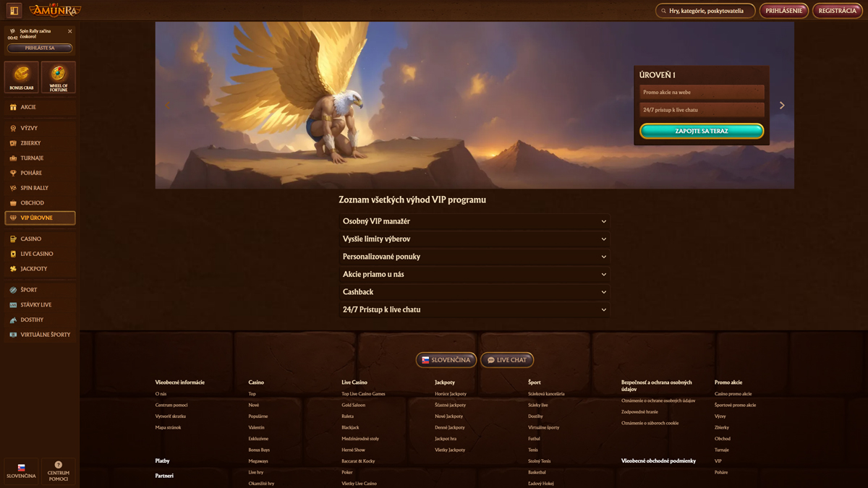Open the Live Chat button in footer
Viewport: 868px width, 488px height.
[x=507, y=360]
